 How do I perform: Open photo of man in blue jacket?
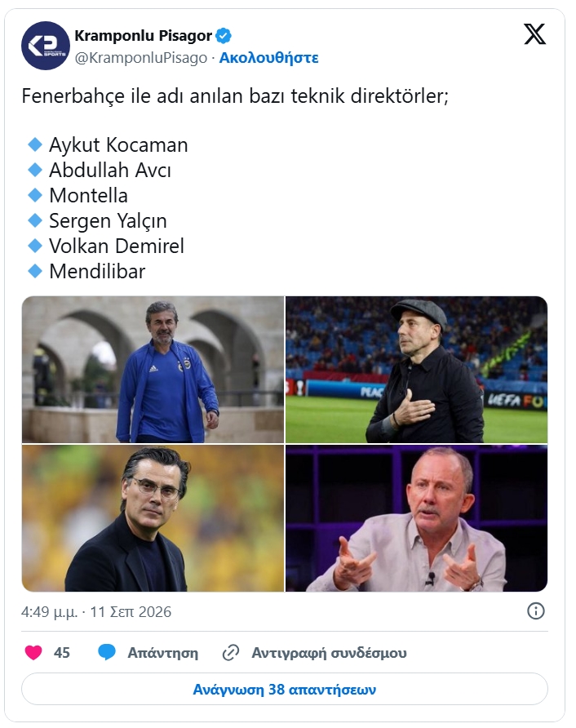click(153, 370)
